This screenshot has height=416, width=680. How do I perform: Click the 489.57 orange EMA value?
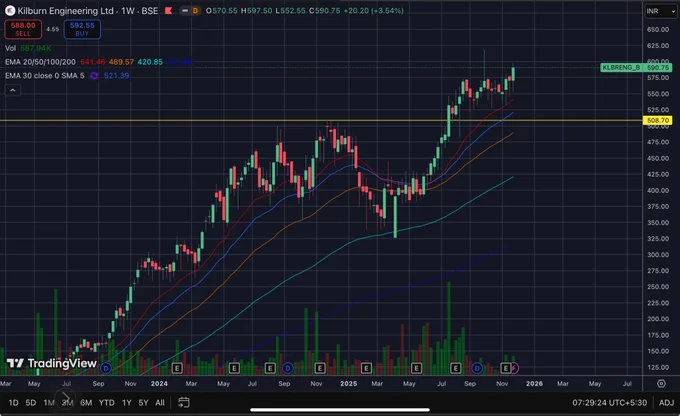click(x=121, y=62)
